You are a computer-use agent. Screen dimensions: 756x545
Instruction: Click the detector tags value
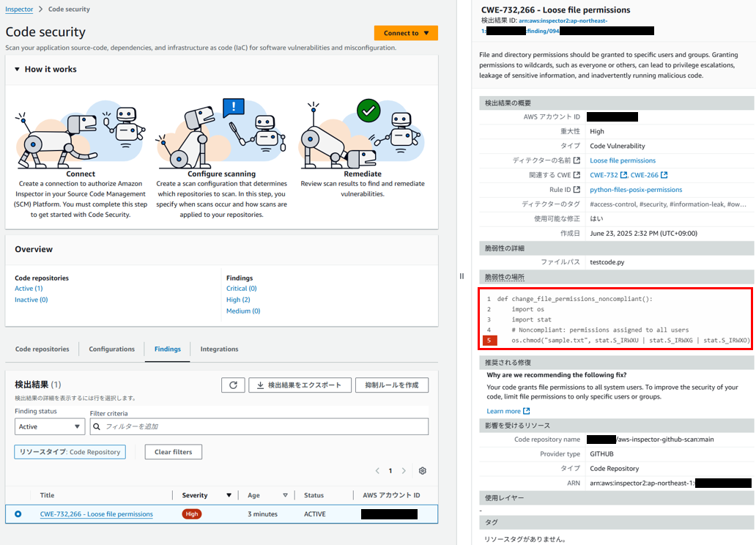[668, 204]
